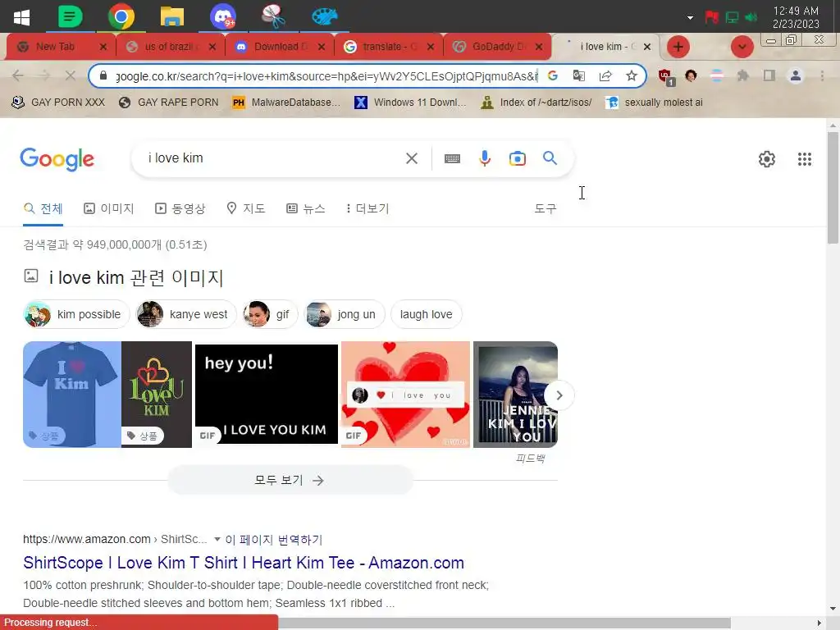Select the 전체 results tab
This screenshot has width=840, height=630.
(43, 208)
